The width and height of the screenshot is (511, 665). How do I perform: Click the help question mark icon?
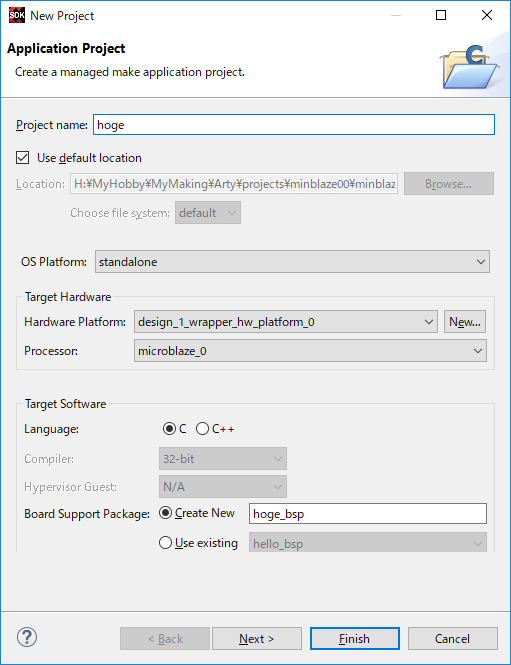pos(27,637)
